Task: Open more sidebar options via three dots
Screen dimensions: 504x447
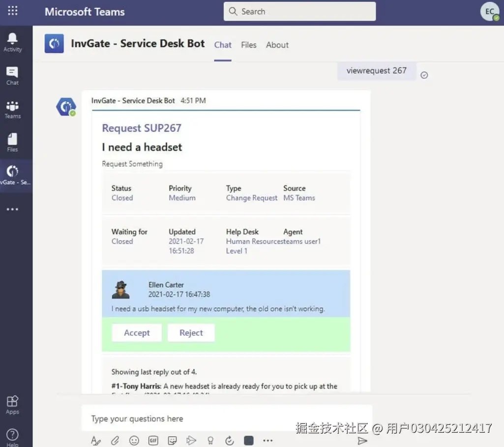Action: pyautogui.click(x=12, y=209)
